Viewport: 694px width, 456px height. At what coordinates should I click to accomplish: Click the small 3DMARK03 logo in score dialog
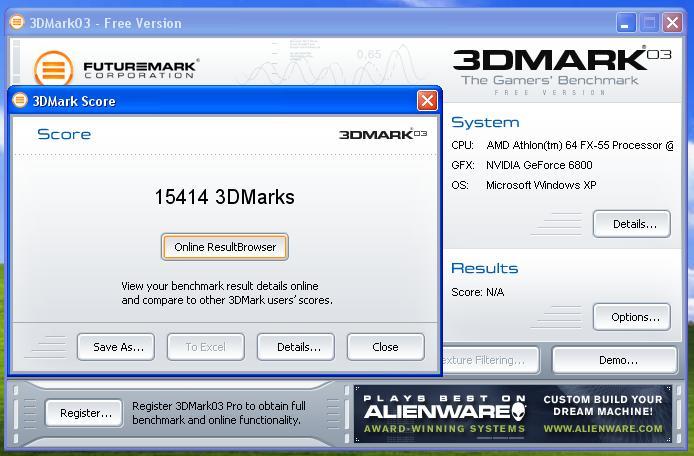[x=383, y=134]
